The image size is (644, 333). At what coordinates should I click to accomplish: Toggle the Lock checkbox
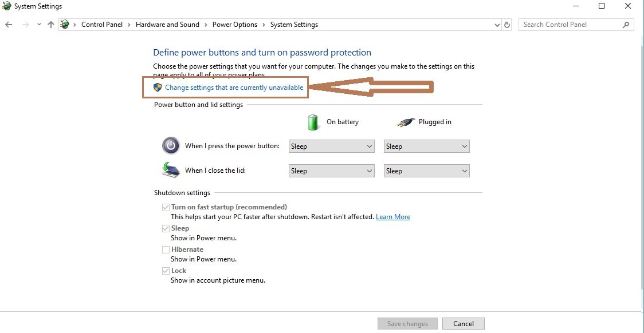(x=166, y=271)
